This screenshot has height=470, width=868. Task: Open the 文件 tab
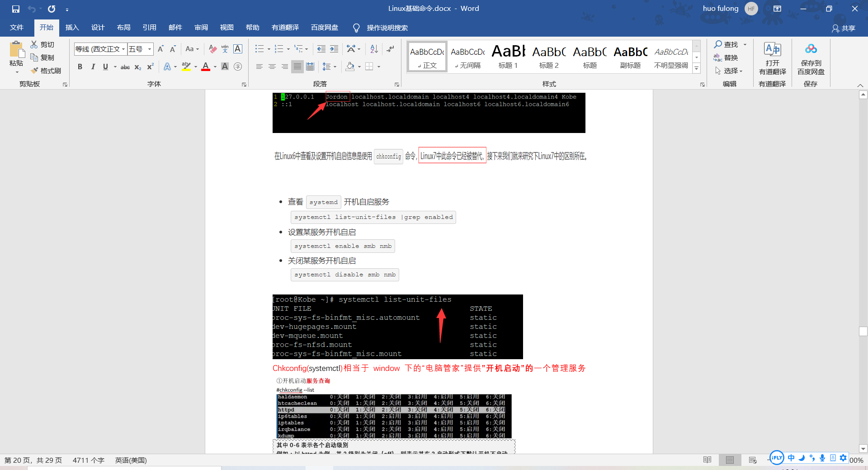(17, 28)
